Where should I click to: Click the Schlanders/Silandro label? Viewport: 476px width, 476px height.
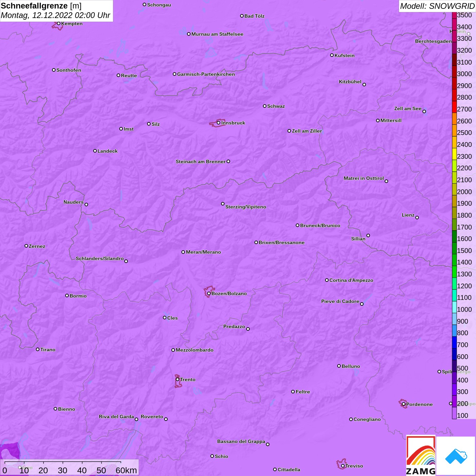[x=100, y=258]
